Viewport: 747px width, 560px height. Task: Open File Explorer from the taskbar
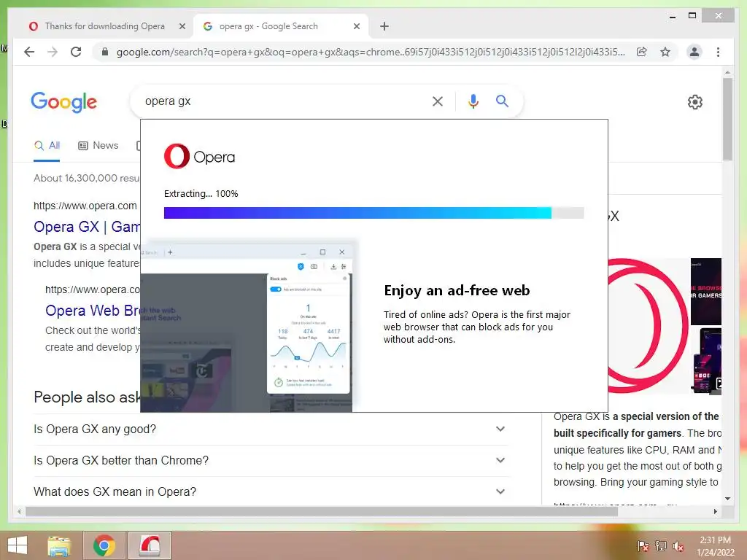58,545
